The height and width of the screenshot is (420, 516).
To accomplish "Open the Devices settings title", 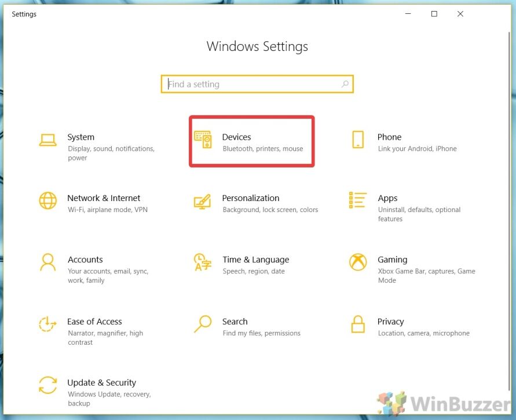I will tap(236, 137).
